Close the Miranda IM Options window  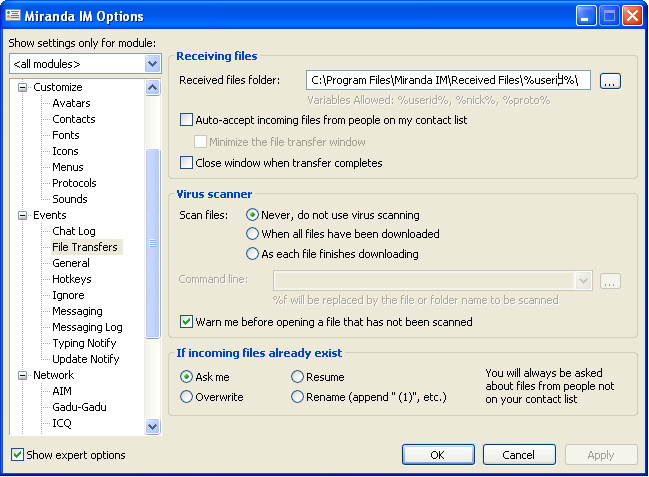(633, 16)
